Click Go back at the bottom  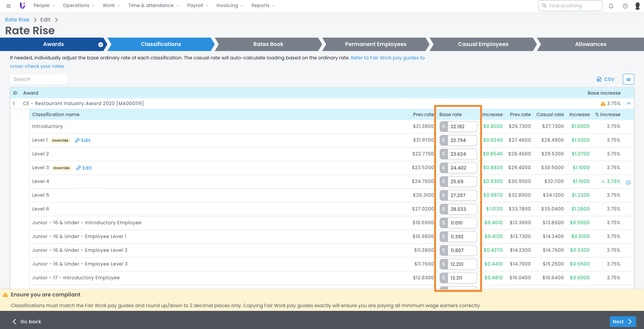click(x=27, y=322)
